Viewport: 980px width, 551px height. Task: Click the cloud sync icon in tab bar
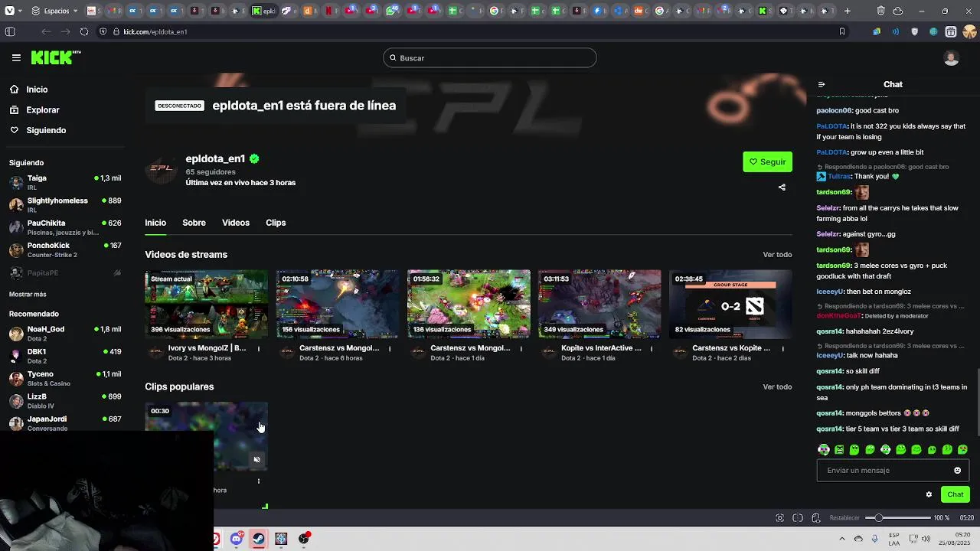[x=898, y=11]
